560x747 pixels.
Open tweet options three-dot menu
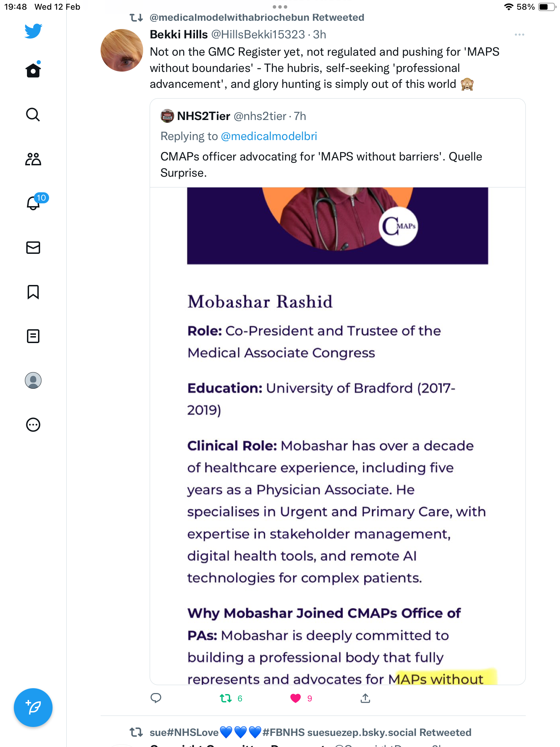pos(519,35)
